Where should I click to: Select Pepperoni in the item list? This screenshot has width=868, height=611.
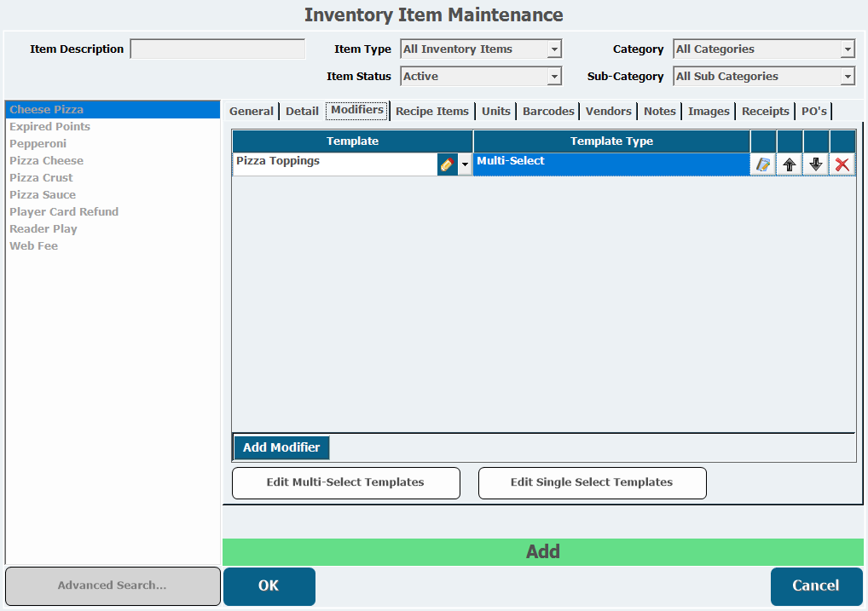tap(38, 143)
